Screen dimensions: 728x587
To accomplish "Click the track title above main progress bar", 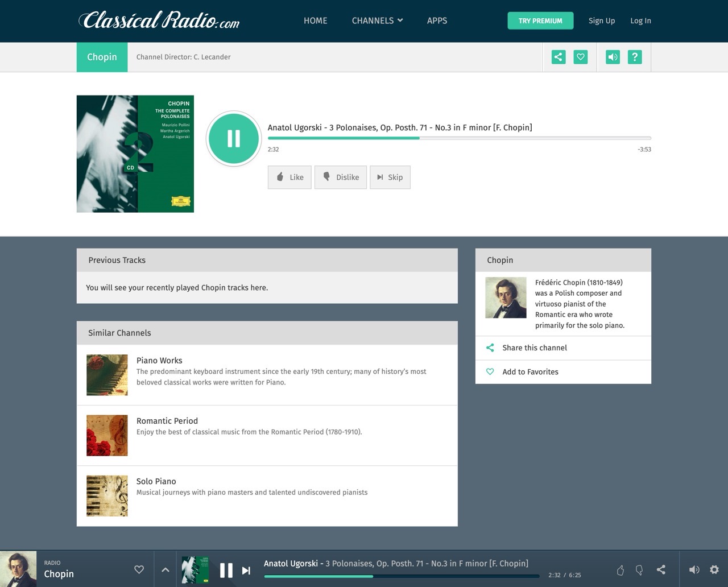I will pyautogui.click(x=400, y=127).
